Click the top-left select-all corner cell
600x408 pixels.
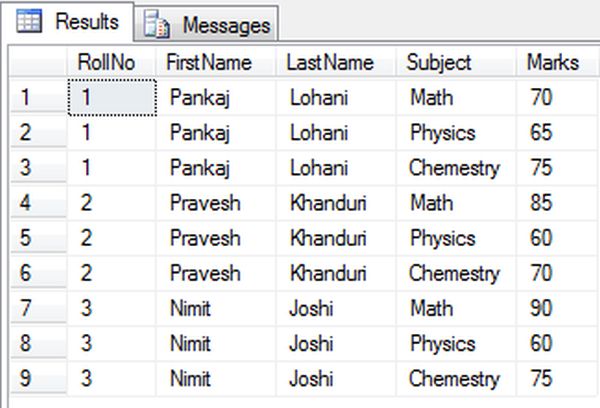[33, 62]
